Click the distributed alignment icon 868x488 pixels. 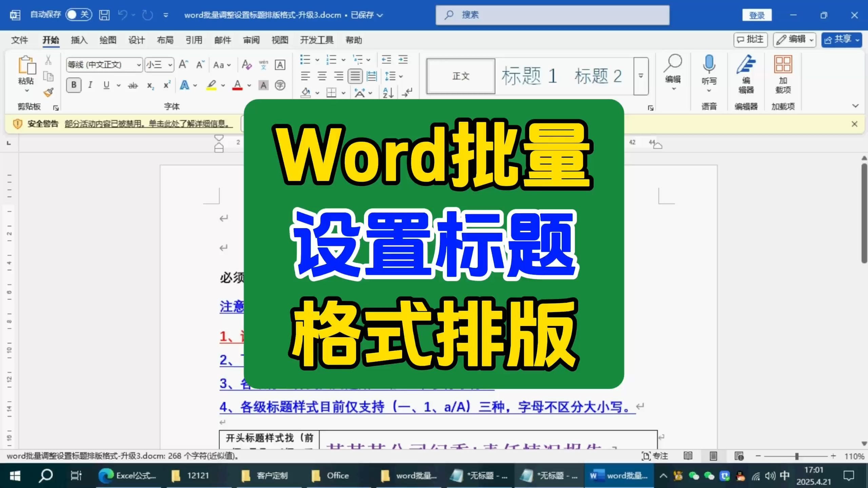pos(372,76)
